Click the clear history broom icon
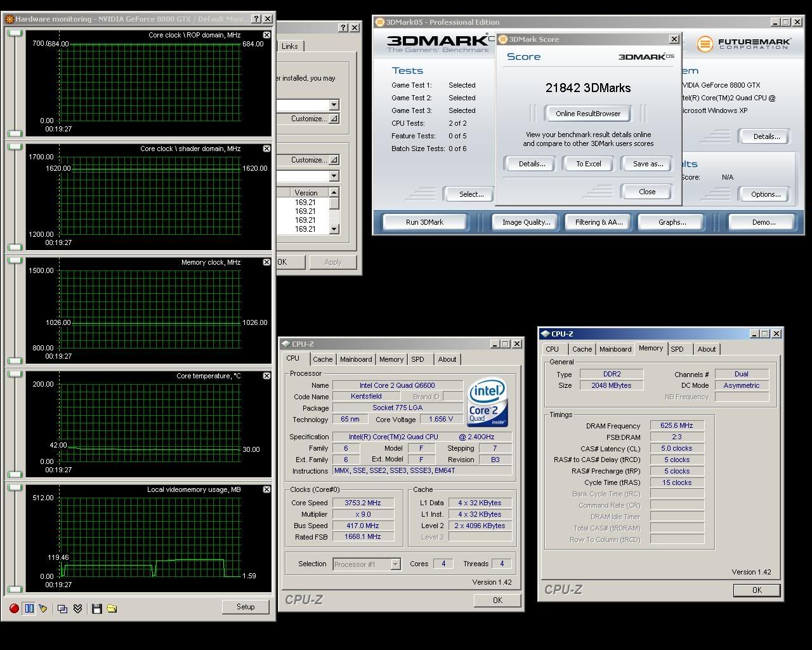 43,608
